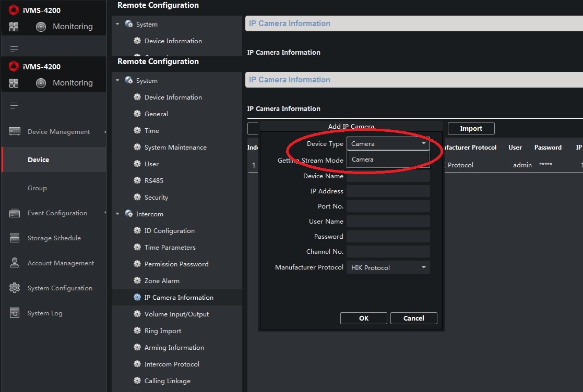
Task: Select Group under Device Management
Action: (37, 188)
